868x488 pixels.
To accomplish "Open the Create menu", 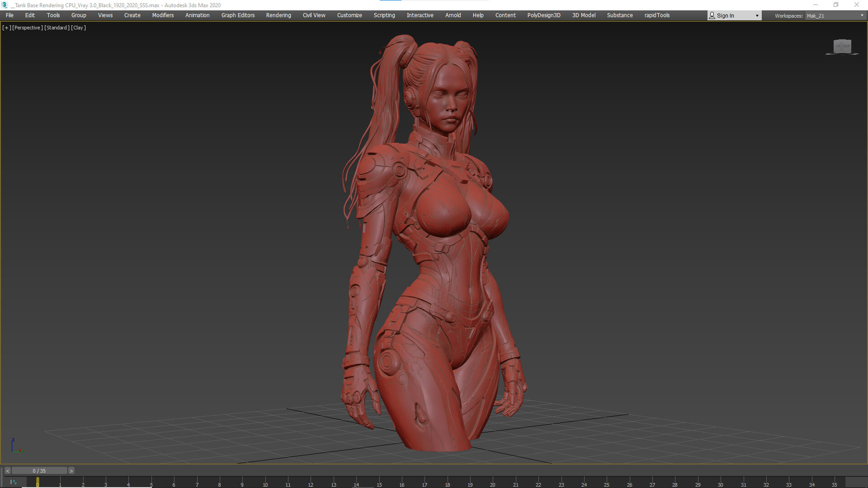I will (132, 15).
